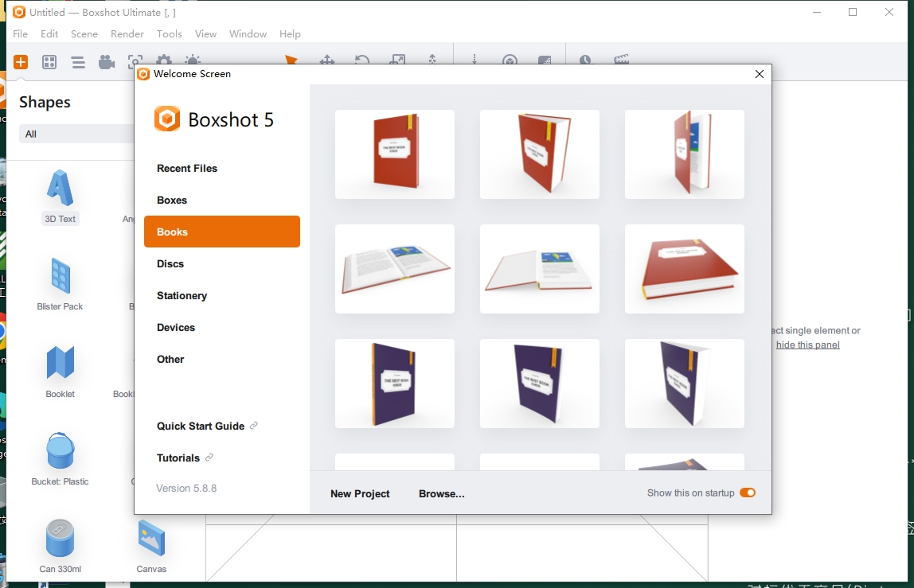914x588 pixels.
Task: Select the 3D Text shape
Action: point(61,196)
